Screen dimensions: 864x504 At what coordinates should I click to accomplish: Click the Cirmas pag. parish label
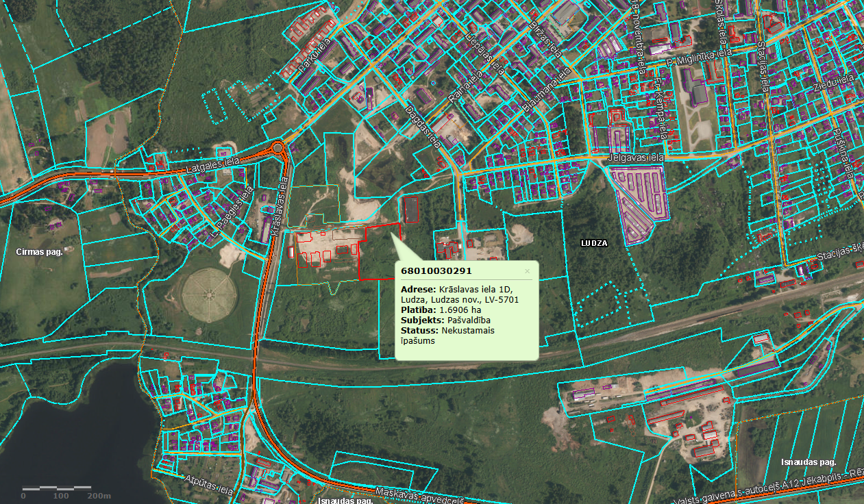pyautogui.click(x=39, y=251)
